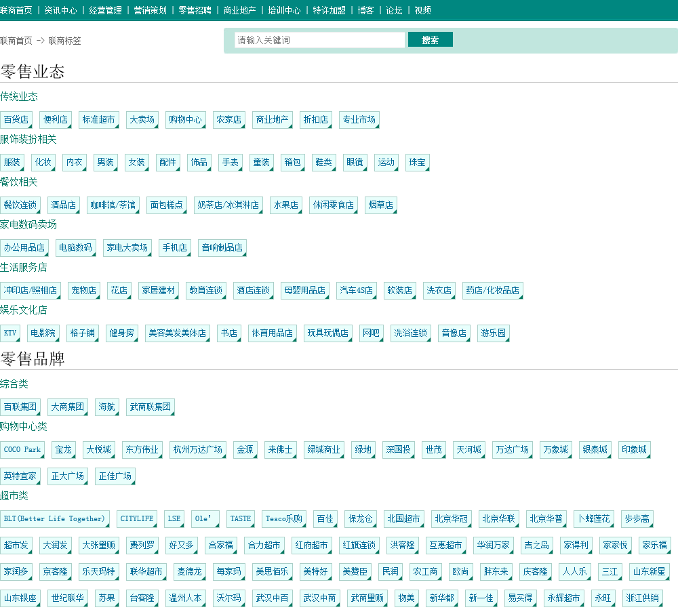Image resolution: width=678 pixels, height=616 pixels.
Task: Select the 音响制品店 tag
Action: (222, 248)
